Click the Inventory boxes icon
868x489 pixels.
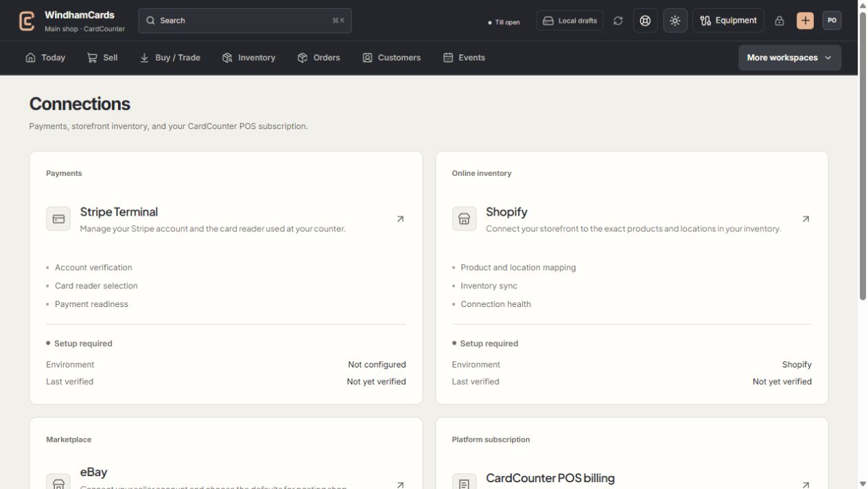(x=227, y=58)
